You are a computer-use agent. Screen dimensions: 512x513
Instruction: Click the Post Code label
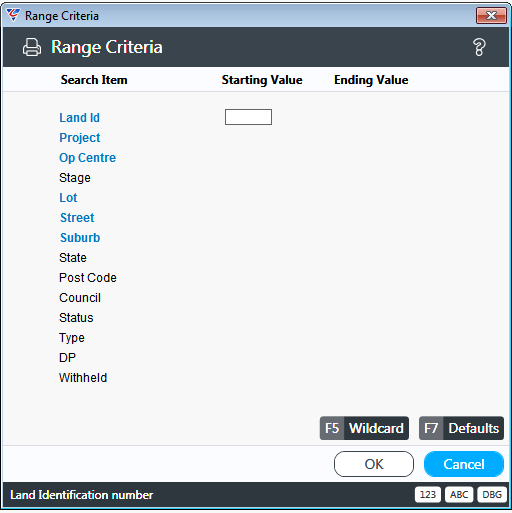88,278
